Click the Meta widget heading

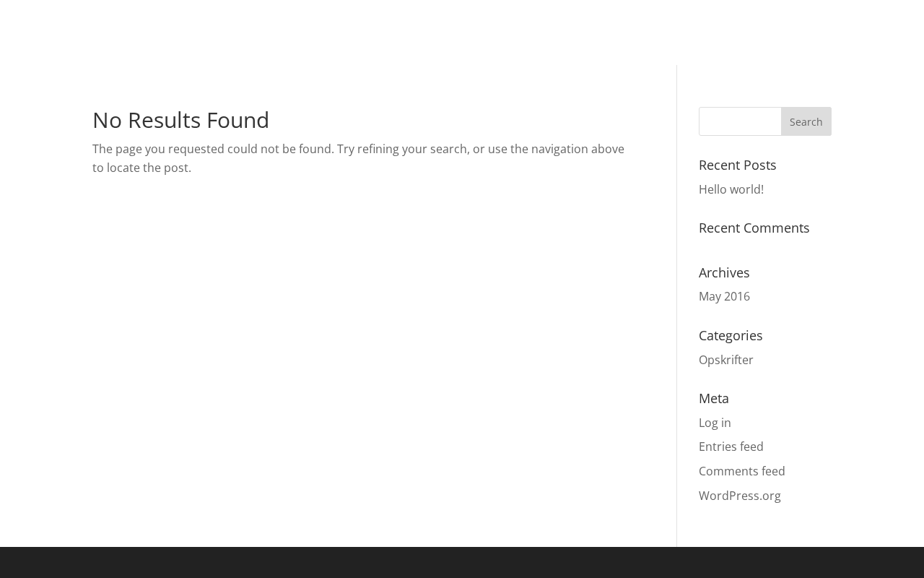tap(713, 398)
